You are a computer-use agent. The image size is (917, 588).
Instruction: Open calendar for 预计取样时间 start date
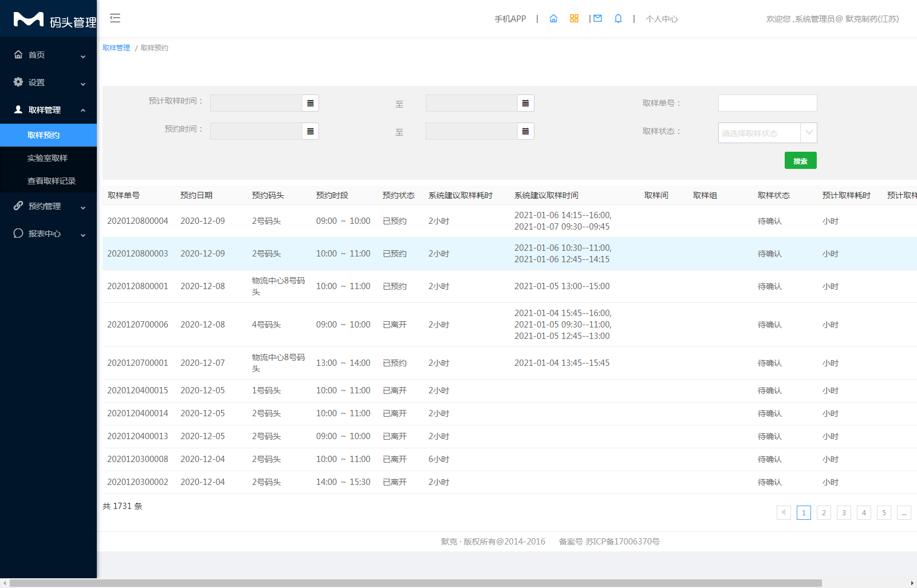(310, 103)
